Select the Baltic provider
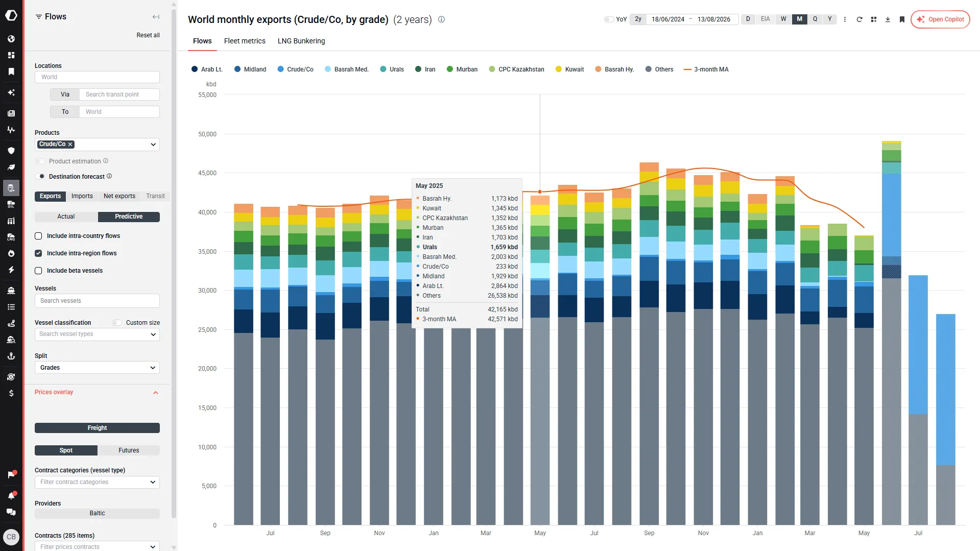 click(x=97, y=513)
